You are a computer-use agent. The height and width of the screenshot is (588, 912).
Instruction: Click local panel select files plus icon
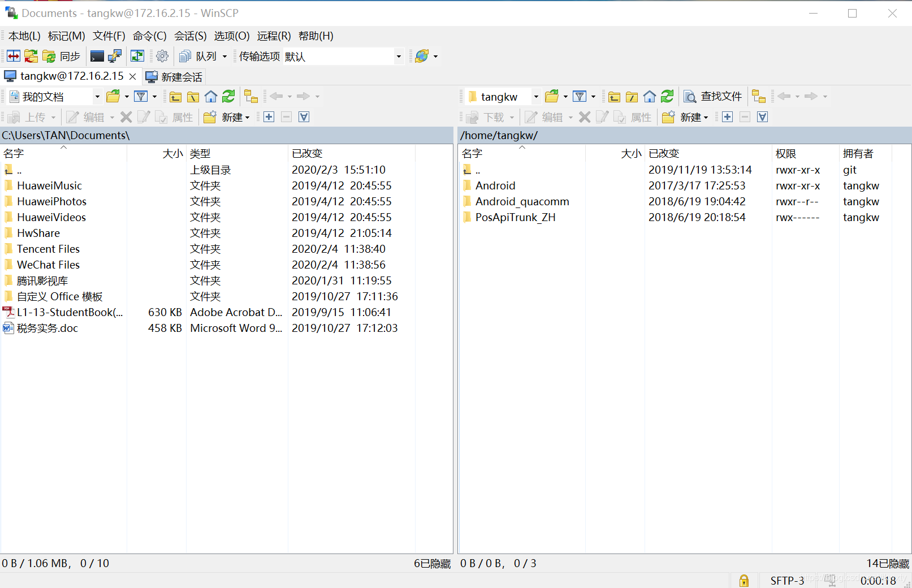[269, 117]
